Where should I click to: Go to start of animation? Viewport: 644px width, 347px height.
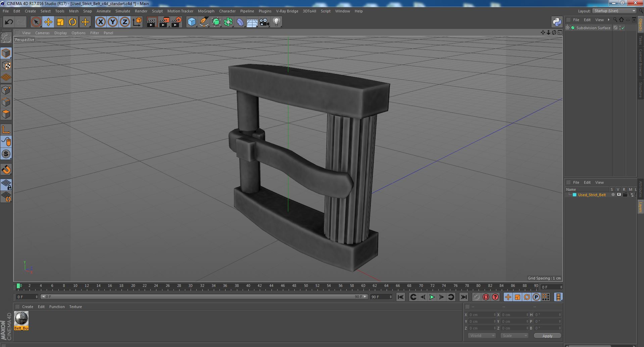click(x=400, y=297)
